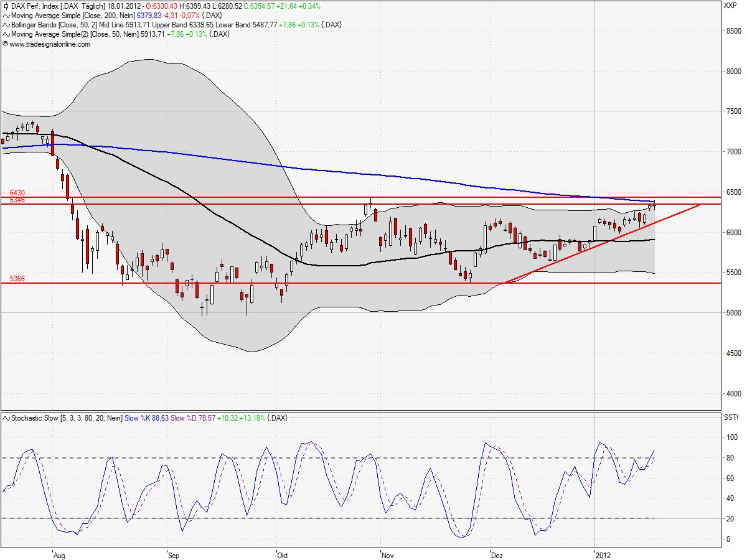The image size is (747, 560).
Task: Click the 2012 marker on the time axis
Action: pos(603,554)
